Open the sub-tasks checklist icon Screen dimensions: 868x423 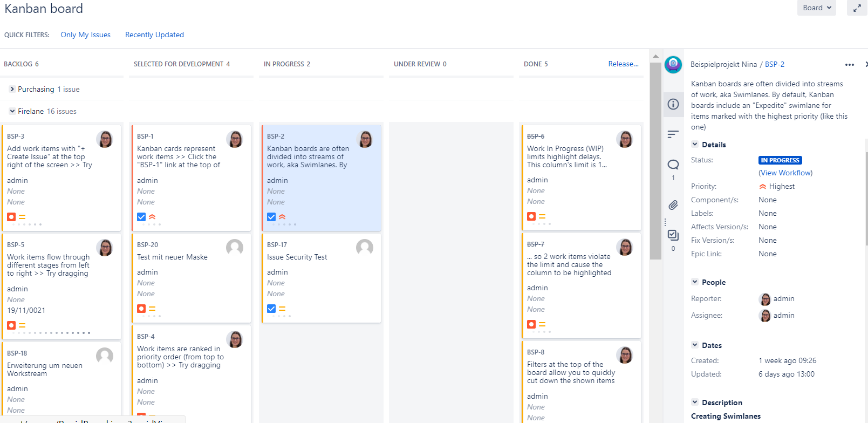(x=673, y=235)
